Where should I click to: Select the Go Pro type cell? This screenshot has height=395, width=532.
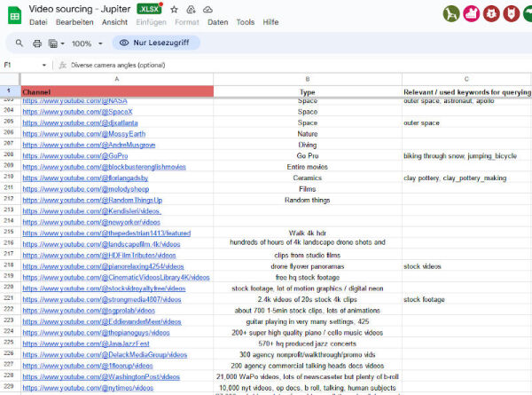pos(308,156)
